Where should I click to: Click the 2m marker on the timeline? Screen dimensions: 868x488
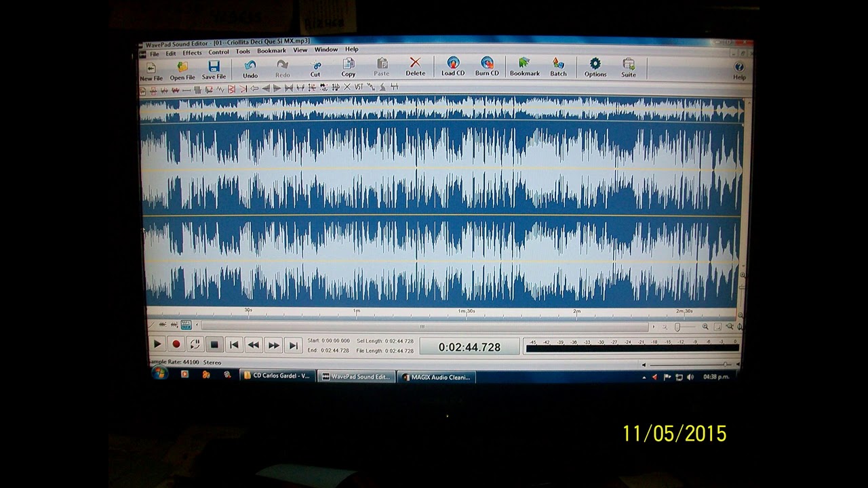(576, 311)
